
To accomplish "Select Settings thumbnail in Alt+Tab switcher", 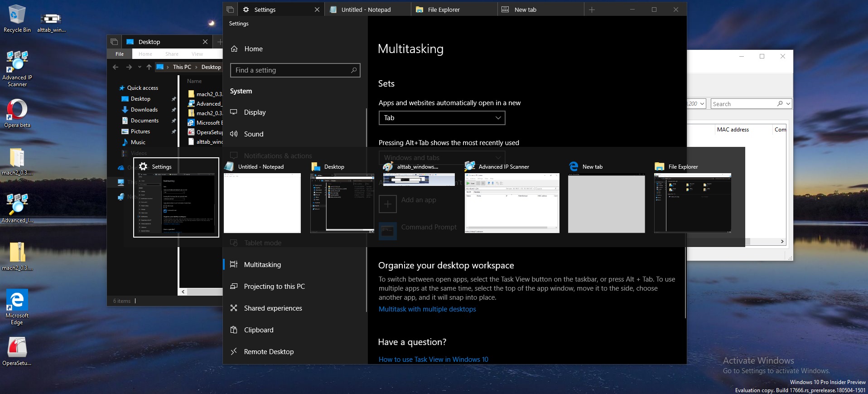I will [176, 198].
